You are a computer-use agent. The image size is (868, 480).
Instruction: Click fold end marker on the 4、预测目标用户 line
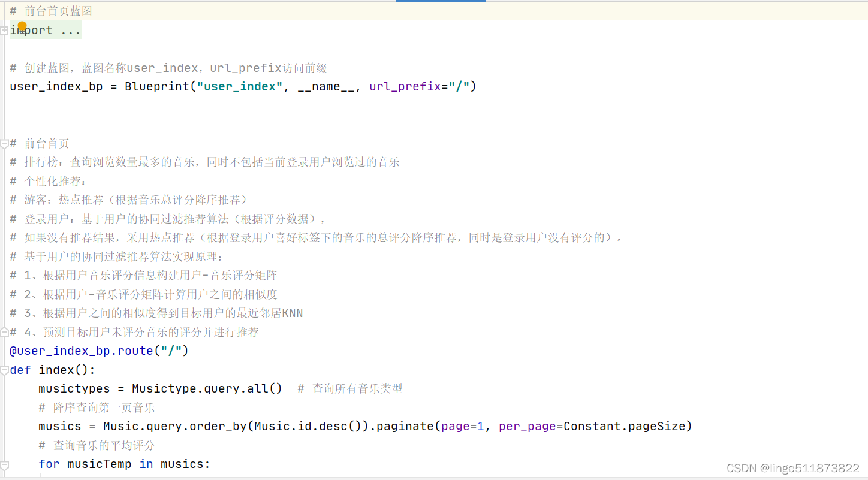[x=4, y=331]
